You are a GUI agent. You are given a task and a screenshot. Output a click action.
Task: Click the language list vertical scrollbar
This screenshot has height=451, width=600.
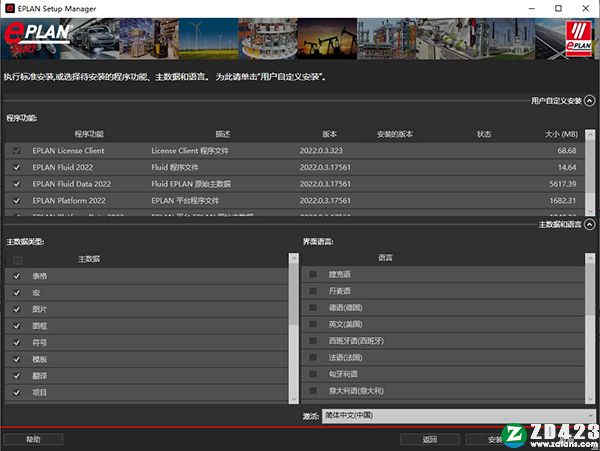point(590,328)
